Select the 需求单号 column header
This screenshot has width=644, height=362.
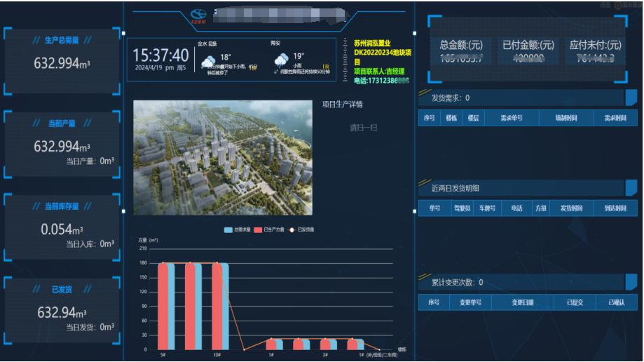pyautogui.click(x=511, y=119)
